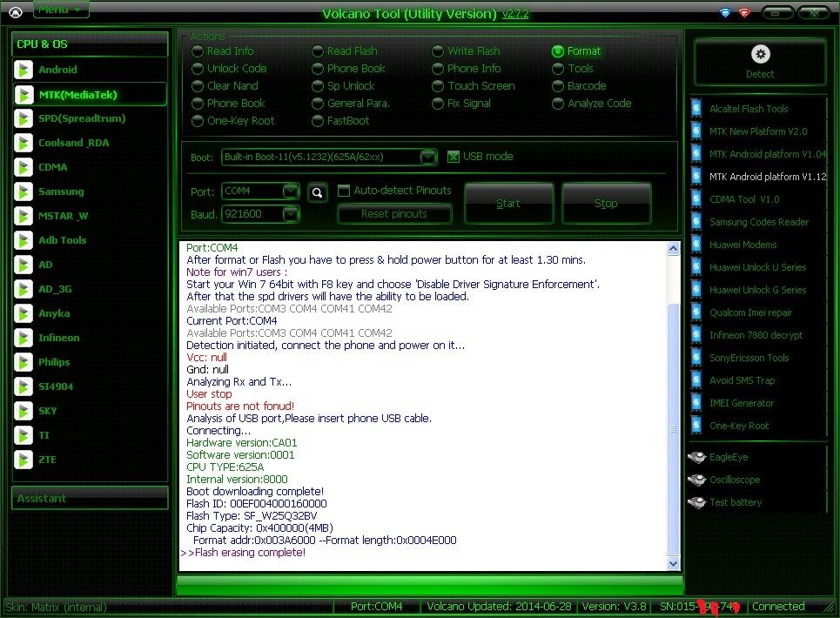This screenshot has height=618, width=840.
Task: Click the Detect gear icon
Action: [x=760, y=54]
